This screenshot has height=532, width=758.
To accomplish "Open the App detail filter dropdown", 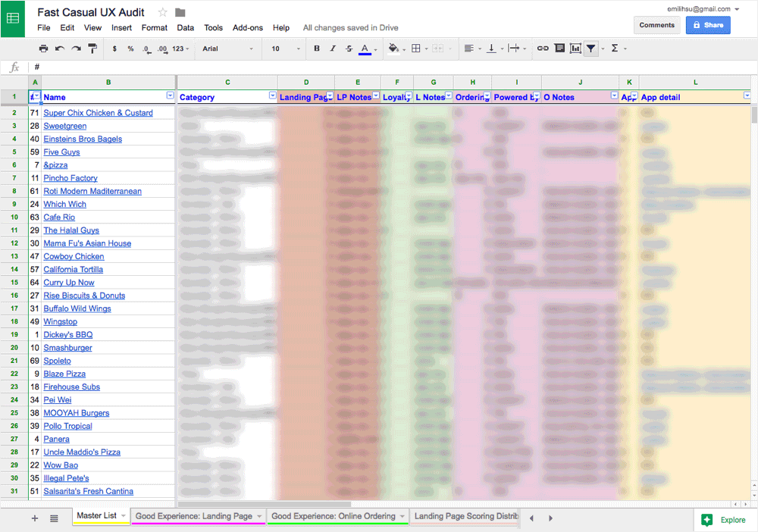I will (x=747, y=95).
